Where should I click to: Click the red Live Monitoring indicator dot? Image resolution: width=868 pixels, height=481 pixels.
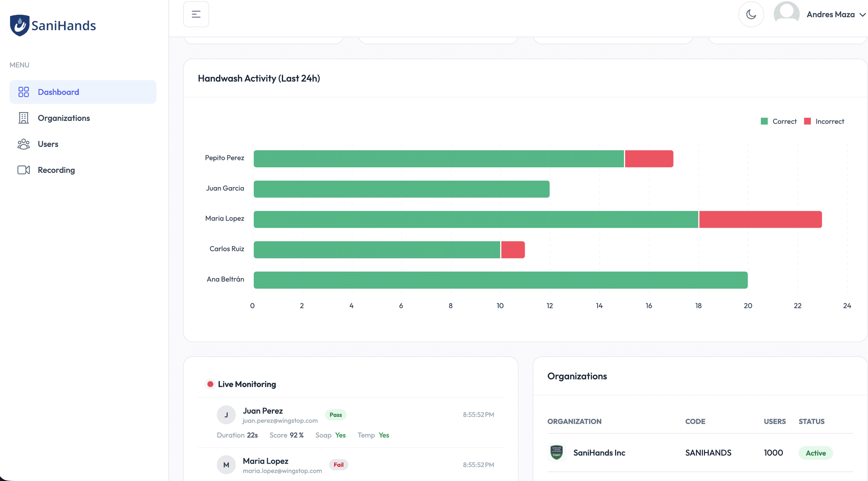(x=210, y=384)
